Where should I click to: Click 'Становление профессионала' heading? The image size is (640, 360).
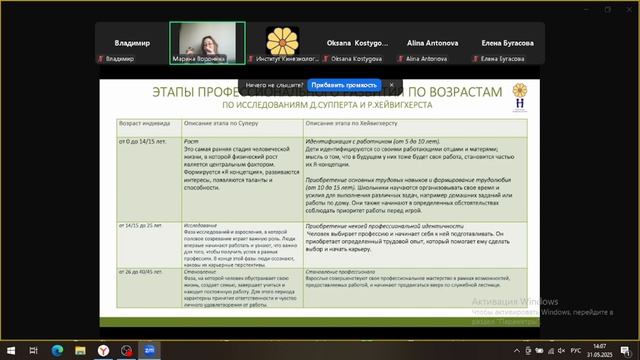tap(340, 271)
